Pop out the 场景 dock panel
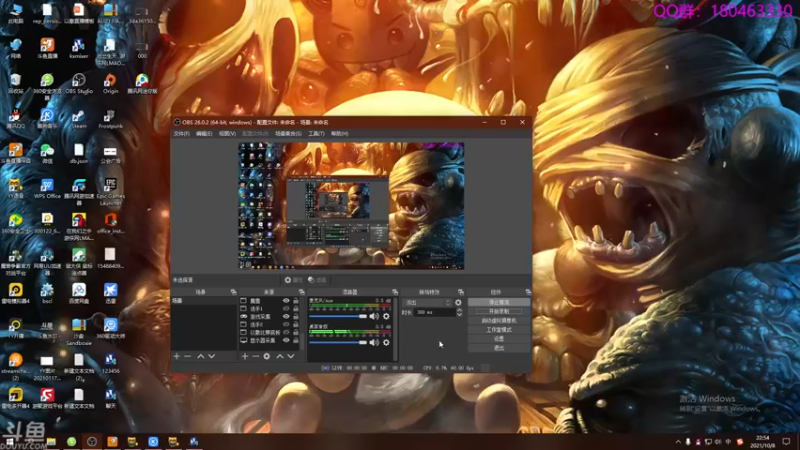 [233, 292]
